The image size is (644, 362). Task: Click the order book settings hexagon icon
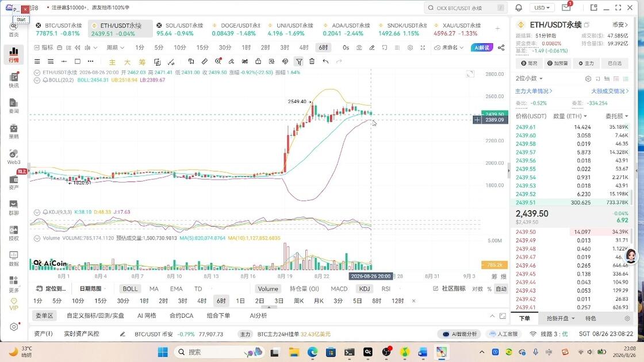pos(588,78)
